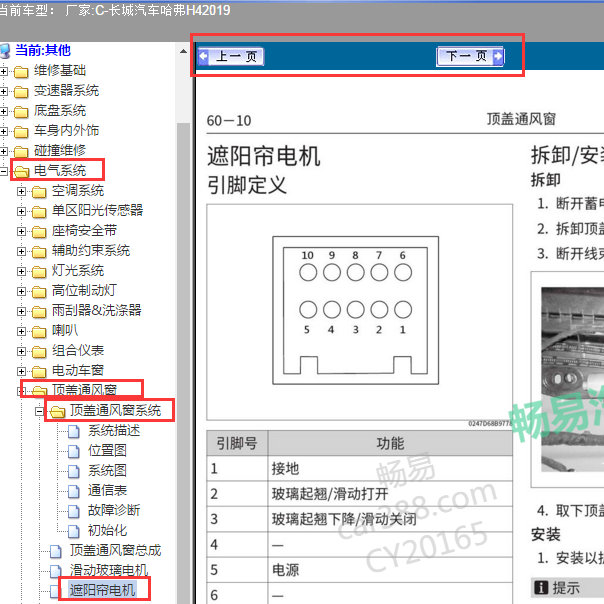604x604 pixels.
Task: Click the 接地 table cell
Action: [x=390, y=468]
